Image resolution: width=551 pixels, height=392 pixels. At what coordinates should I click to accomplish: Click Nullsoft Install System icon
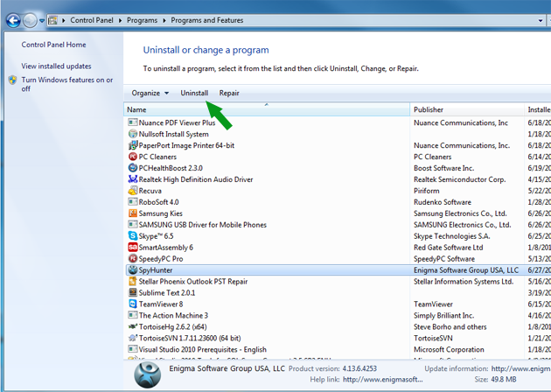pyautogui.click(x=133, y=134)
